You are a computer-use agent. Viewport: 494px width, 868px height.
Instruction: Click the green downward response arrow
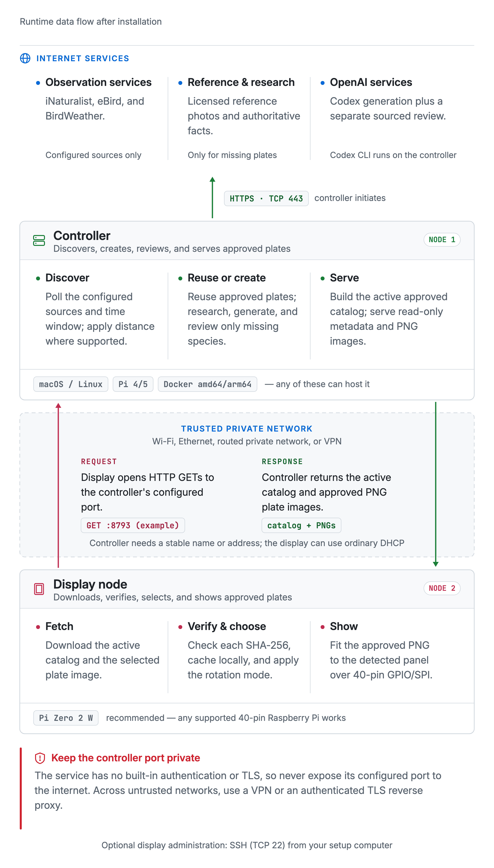(x=436, y=484)
